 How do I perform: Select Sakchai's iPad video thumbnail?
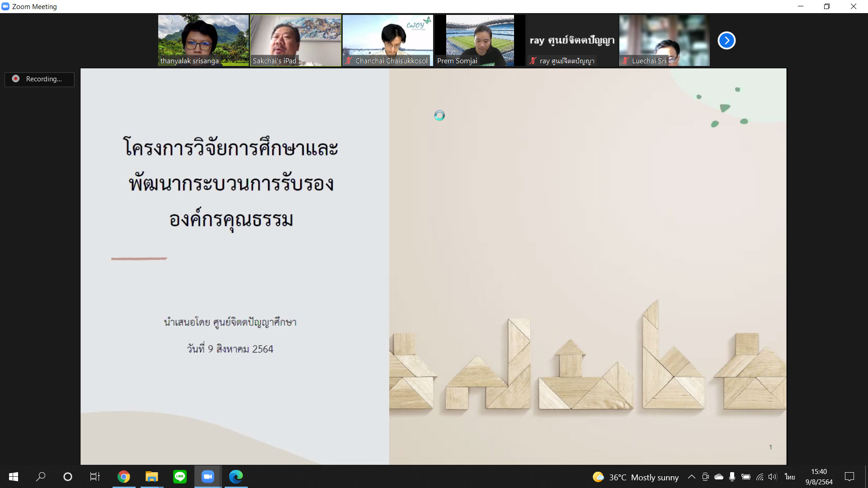[296, 41]
